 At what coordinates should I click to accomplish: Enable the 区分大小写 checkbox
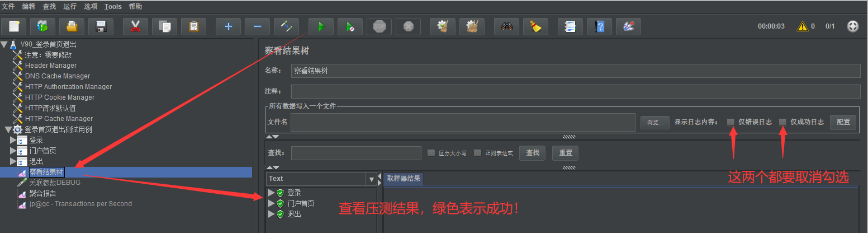point(431,153)
